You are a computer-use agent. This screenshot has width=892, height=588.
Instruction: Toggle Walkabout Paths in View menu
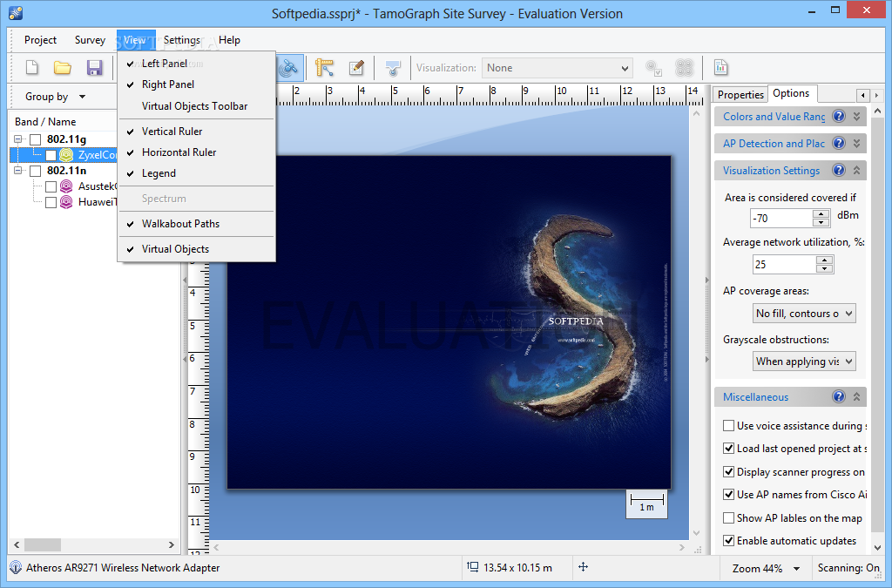point(196,224)
